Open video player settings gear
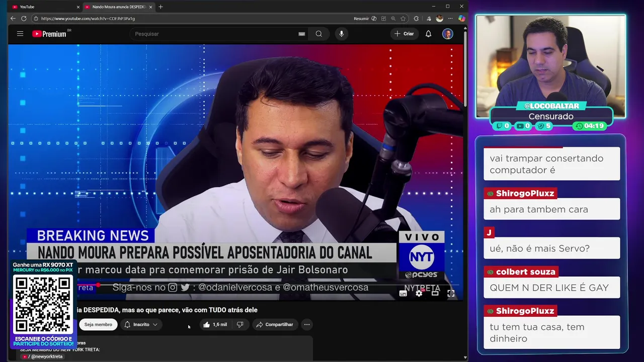The image size is (644, 362). 419,293
